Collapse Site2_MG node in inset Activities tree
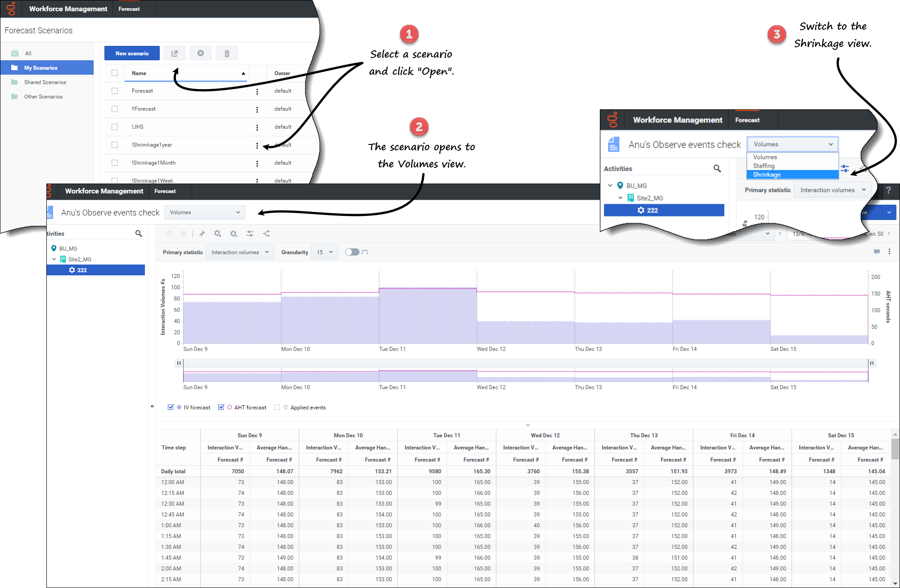Image resolution: width=900 pixels, height=588 pixels. coord(621,198)
